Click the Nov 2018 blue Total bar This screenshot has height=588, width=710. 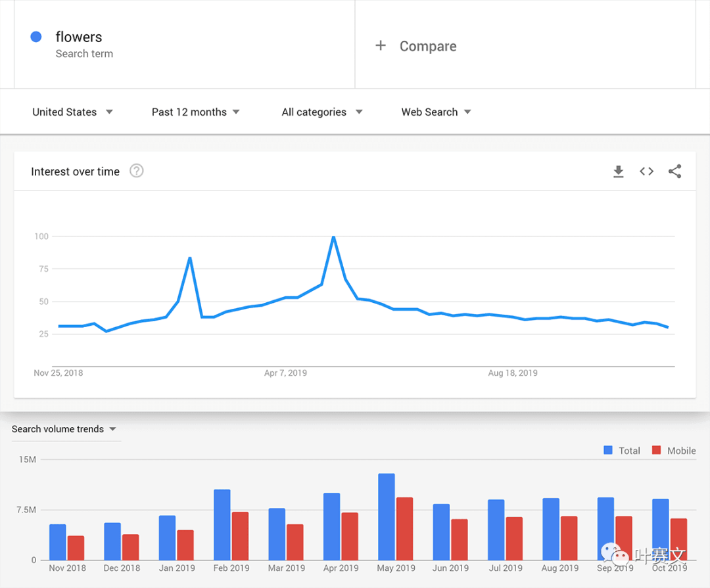(x=57, y=542)
